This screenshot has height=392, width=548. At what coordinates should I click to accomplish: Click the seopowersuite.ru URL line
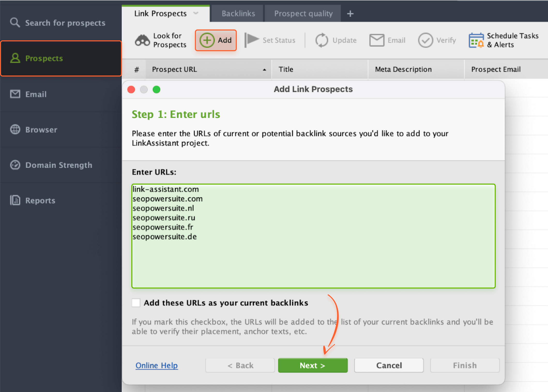click(164, 218)
